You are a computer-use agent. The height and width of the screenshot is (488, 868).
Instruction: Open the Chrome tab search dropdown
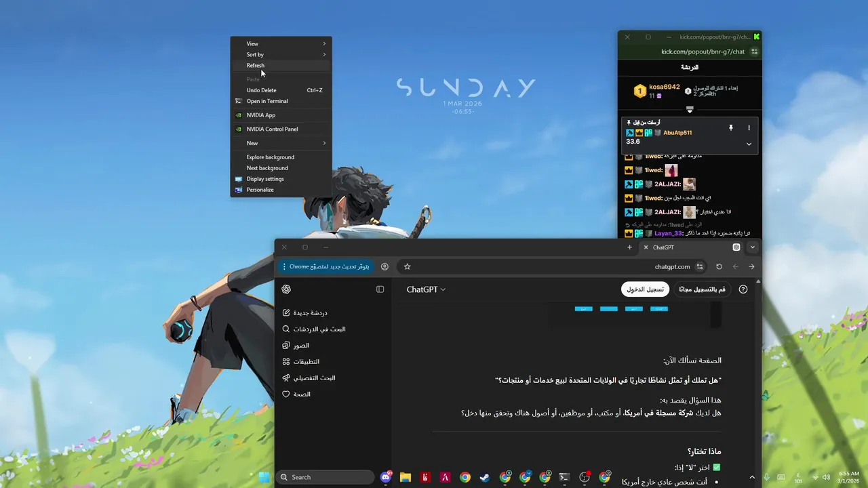coord(752,247)
